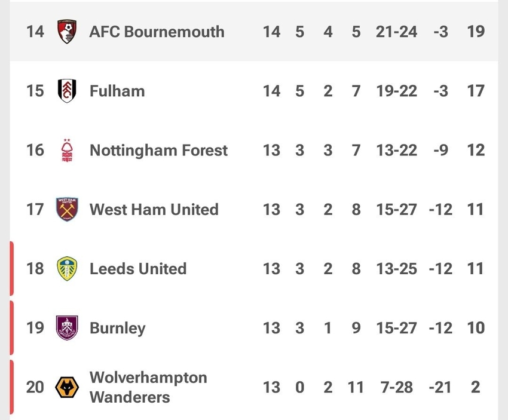Select Nottingham Forest's 12 points value
Screen dimensions: 508x420
pyautogui.click(x=476, y=150)
